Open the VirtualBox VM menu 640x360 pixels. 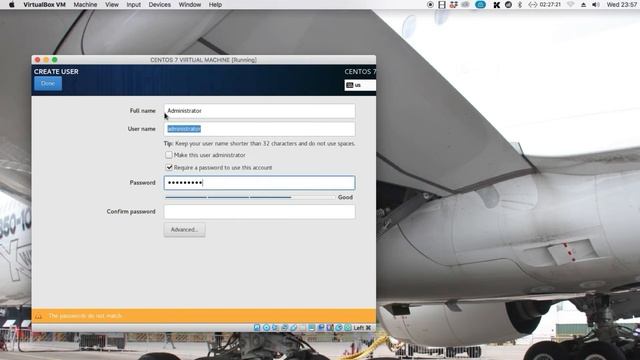pyautogui.click(x=44, y=4)
